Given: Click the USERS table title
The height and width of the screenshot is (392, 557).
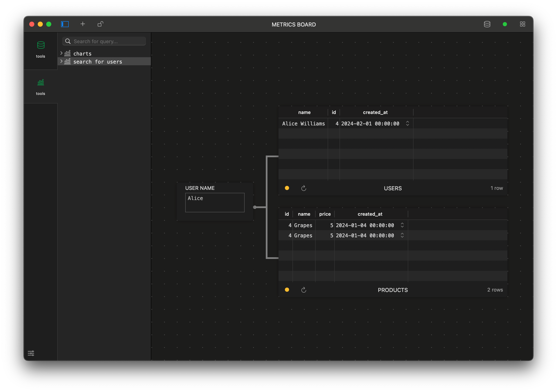Looking at the screenshot, I should click(x=393, y=188).
